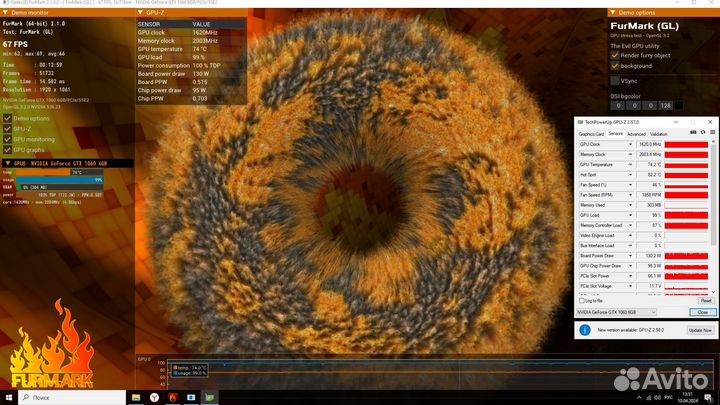
Task: Open the Advanced tab in GPU-Z
Action: point(636,133)
